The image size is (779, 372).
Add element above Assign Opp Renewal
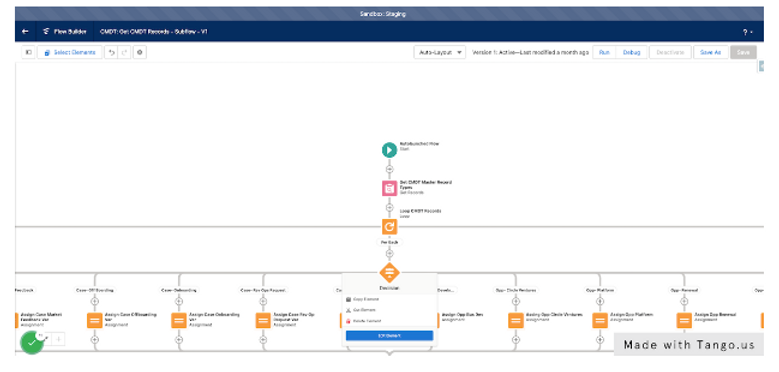(684, 301)
